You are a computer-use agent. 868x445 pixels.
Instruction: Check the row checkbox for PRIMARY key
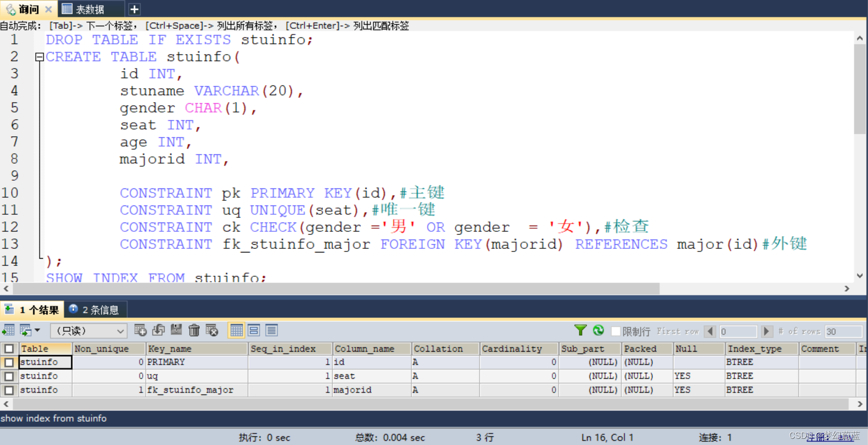9,362
